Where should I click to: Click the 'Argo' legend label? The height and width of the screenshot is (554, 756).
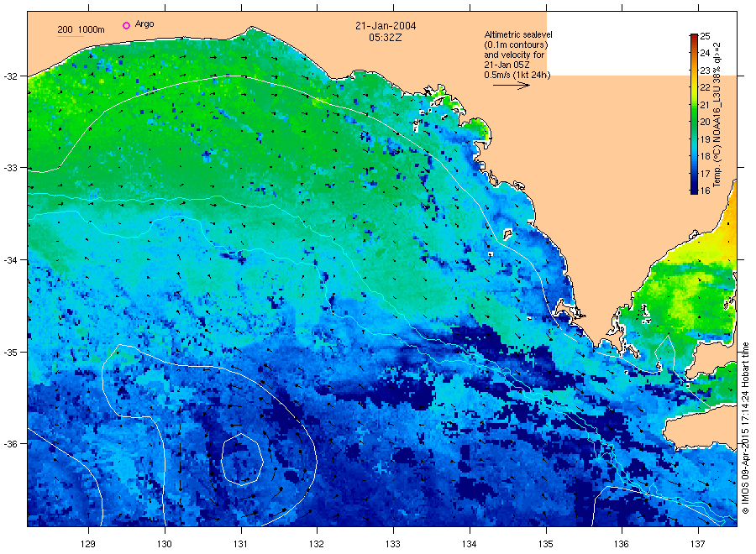point(144,24)
